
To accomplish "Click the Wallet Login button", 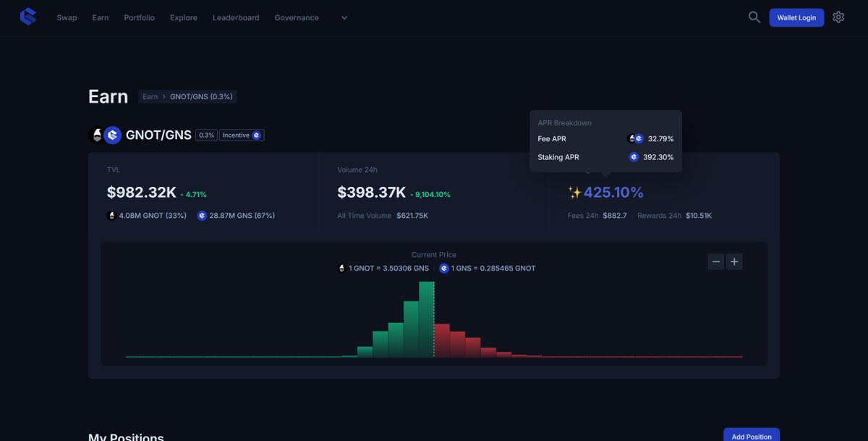I will point(796,17).
